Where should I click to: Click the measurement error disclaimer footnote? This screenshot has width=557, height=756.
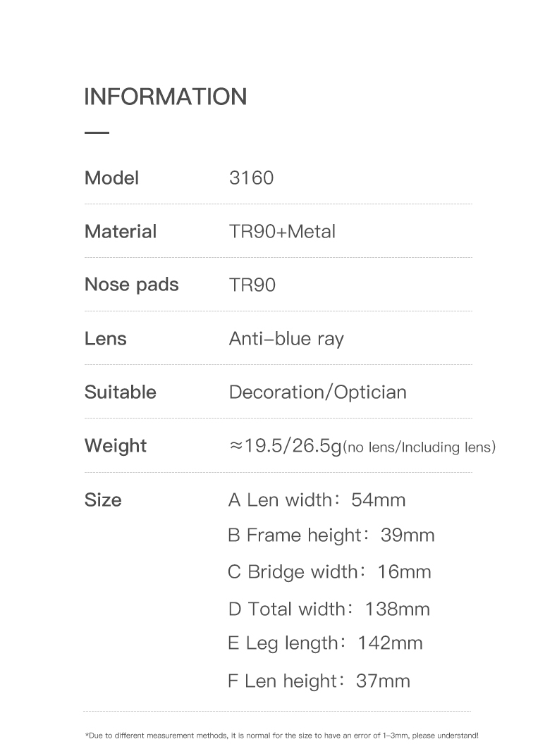click(282, 736)
